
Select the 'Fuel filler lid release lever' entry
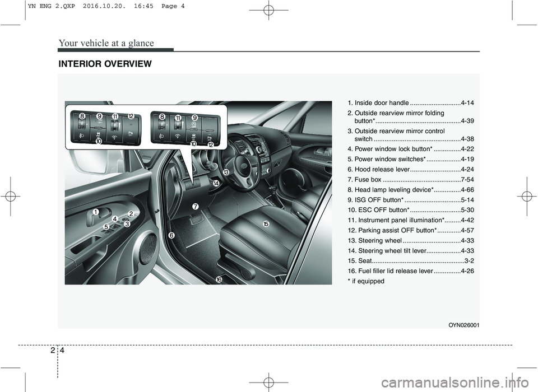click(x=411, y=271)
